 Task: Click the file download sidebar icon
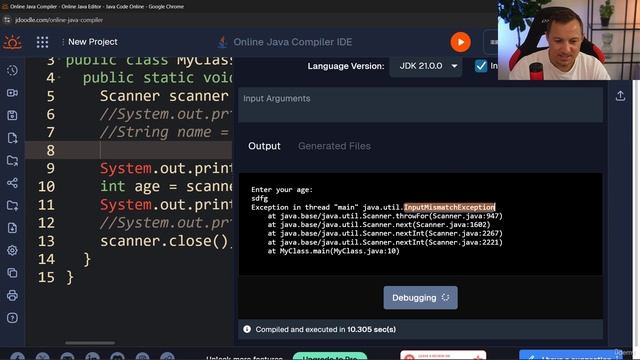pyautogui.click(x=12, y=228)
